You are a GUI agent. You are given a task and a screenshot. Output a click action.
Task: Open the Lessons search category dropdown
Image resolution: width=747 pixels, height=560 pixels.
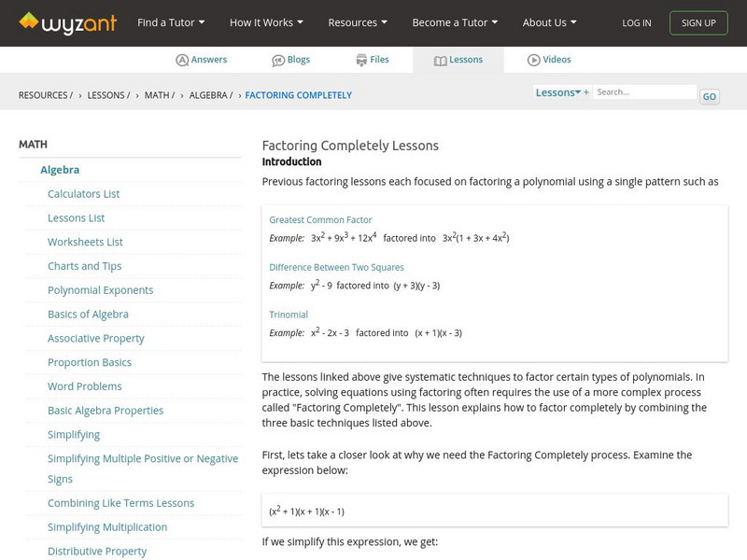point(558,92)
